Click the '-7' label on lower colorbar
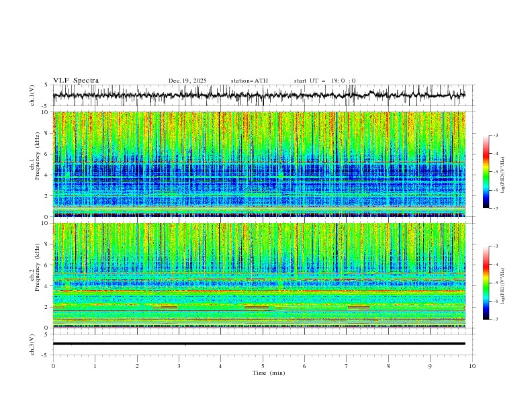The width and height of the screenshot is (532, 411). pos(495,319)
